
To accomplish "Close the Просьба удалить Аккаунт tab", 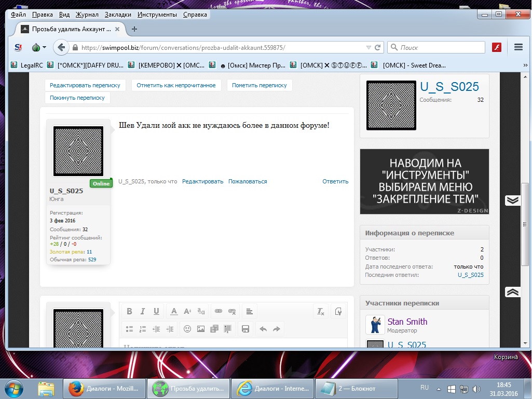I will 117,29.
